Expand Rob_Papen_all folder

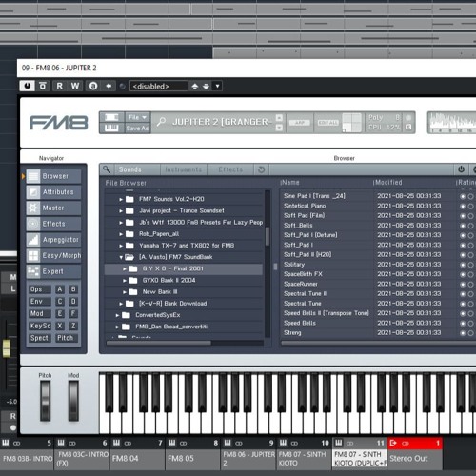tap(121, 234)
